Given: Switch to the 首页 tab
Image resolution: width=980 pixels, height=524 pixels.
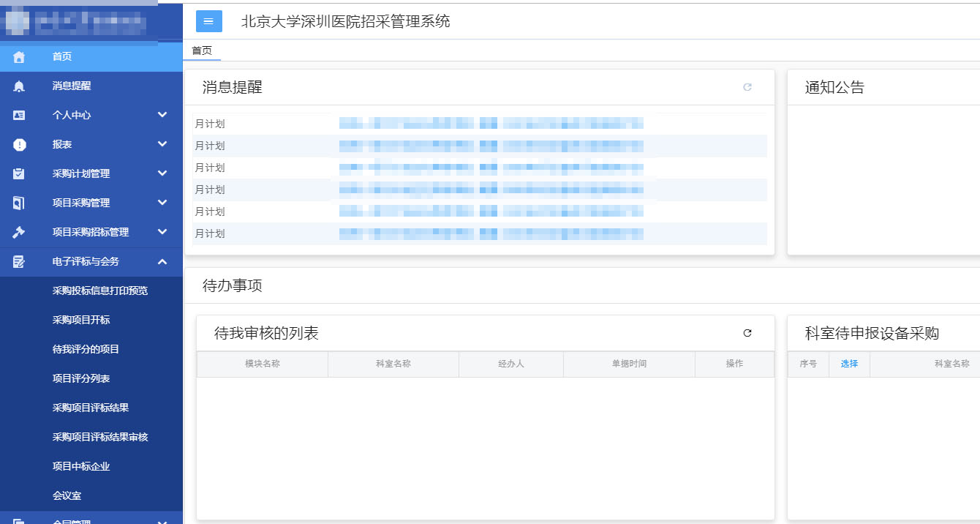Looking at the screenshot, I should pyautogui.click(x=202, y=50).
